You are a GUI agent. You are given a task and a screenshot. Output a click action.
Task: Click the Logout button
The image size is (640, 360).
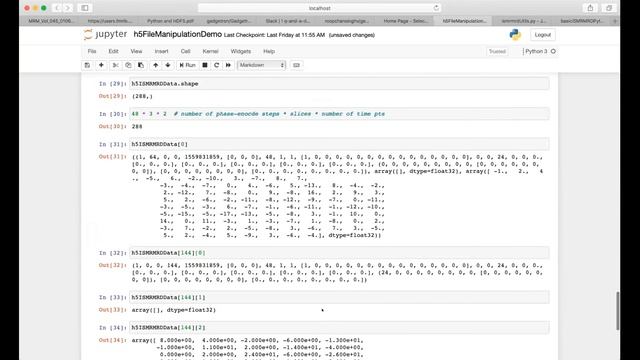coord(542,35)
